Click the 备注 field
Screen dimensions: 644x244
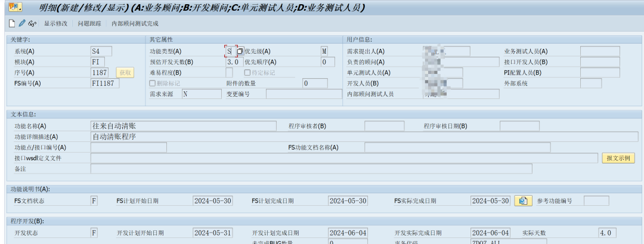coord(311,169)
